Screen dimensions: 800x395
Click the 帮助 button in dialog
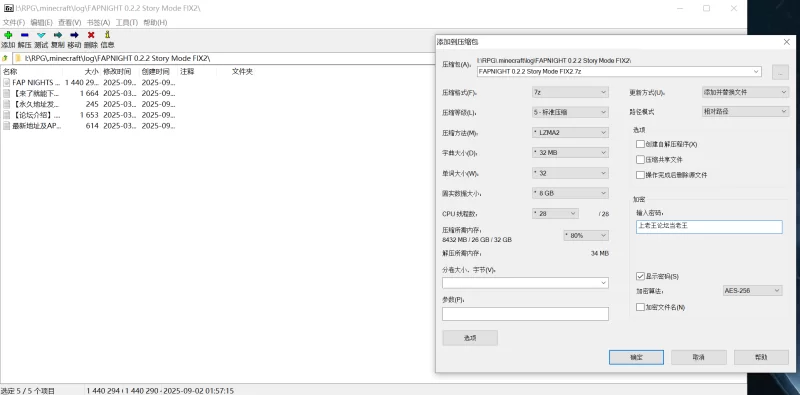pyautogui.click(x=761, y=357)
